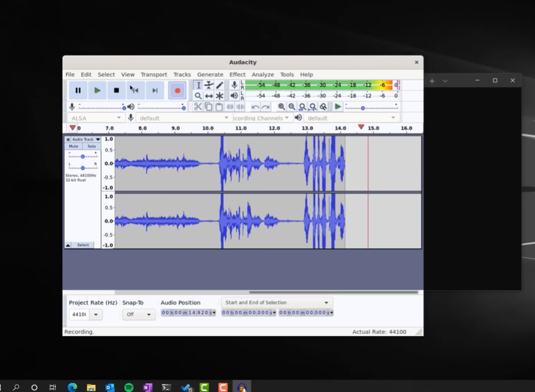This screenshot has width=535, height=392.
Task: Open the Effect menu
Action: point(237,74)
